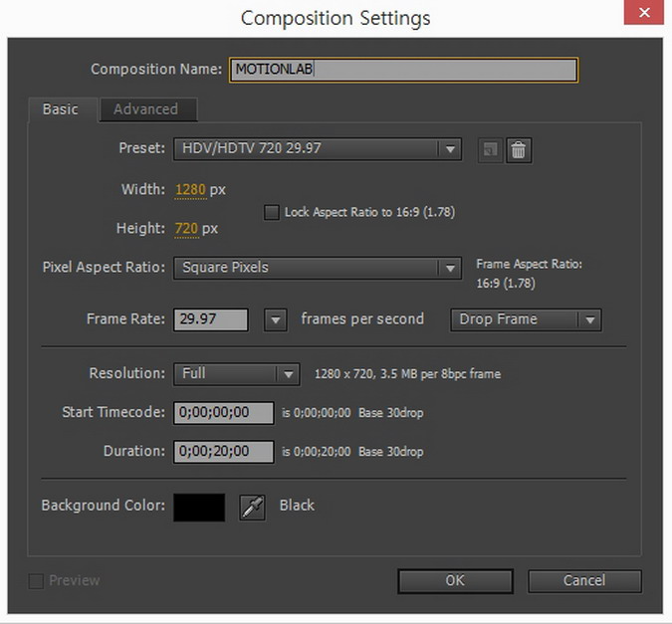Confirm settings with OK button

point(455,581)
